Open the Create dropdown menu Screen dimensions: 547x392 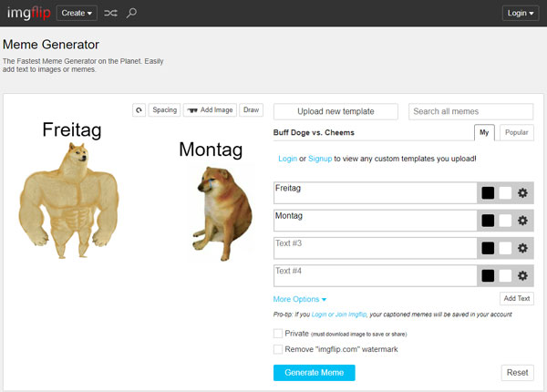[76, 14]
